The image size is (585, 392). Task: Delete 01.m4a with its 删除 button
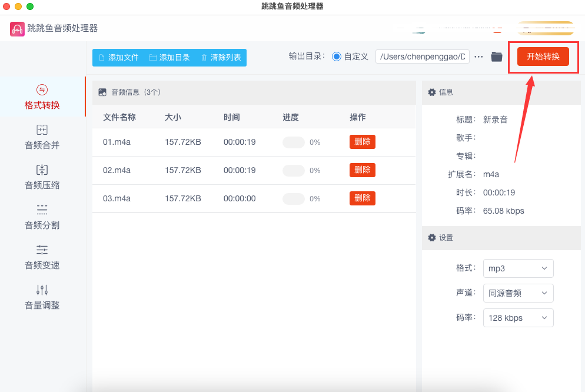[x=362, y=142]
